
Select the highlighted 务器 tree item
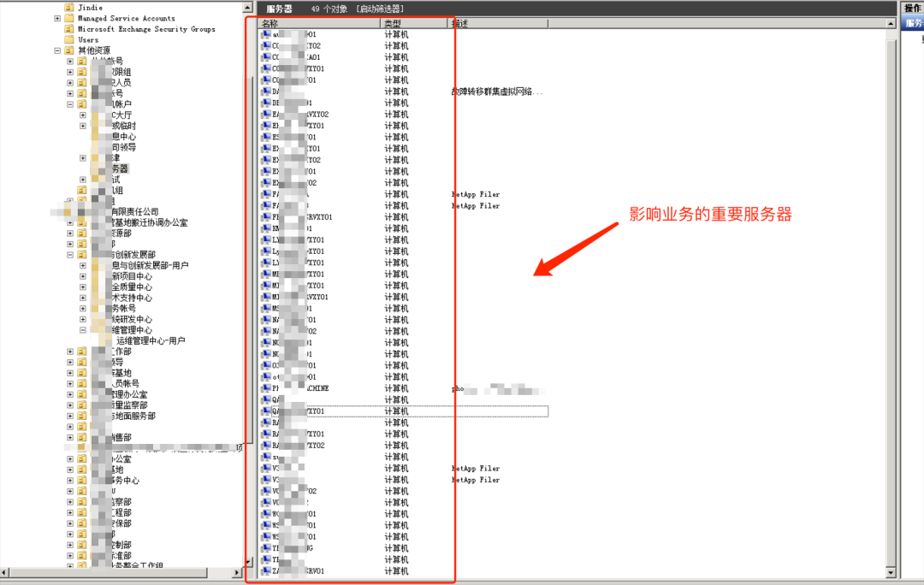pyautogui.click(x=121, y=168)
